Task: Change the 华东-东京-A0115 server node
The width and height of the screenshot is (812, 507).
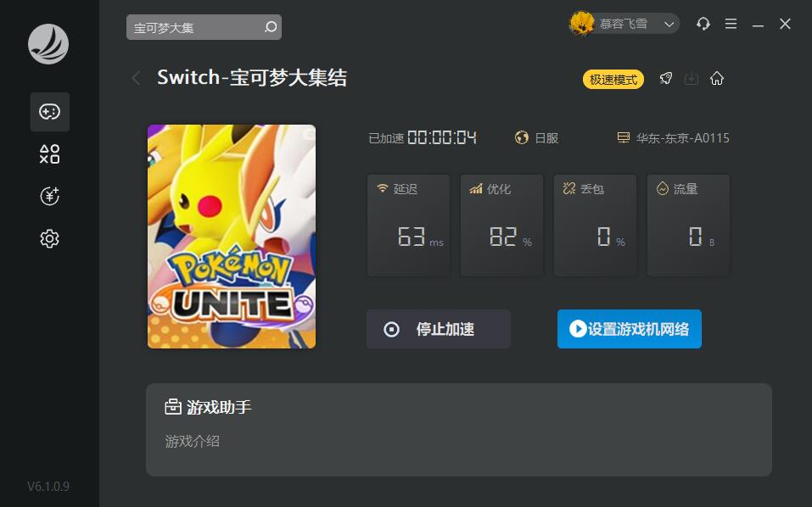Action: tap(673, 138)
